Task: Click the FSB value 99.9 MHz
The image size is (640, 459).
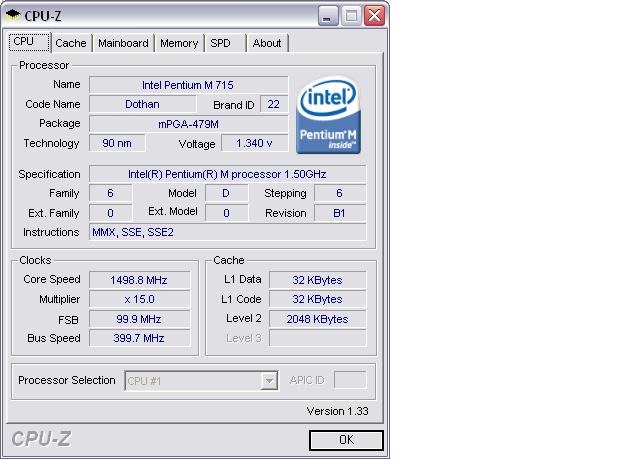Action: point(140,319)
